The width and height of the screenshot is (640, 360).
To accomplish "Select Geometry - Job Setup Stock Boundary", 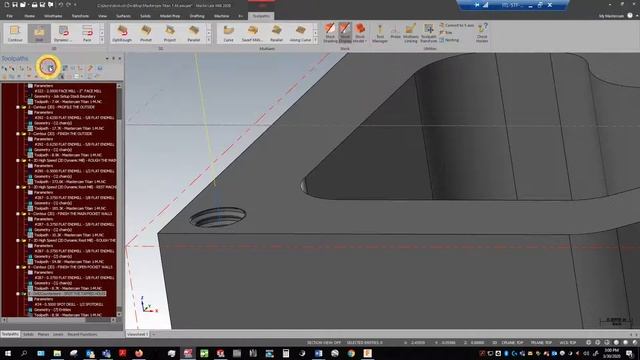I will (x=64, y=96).
